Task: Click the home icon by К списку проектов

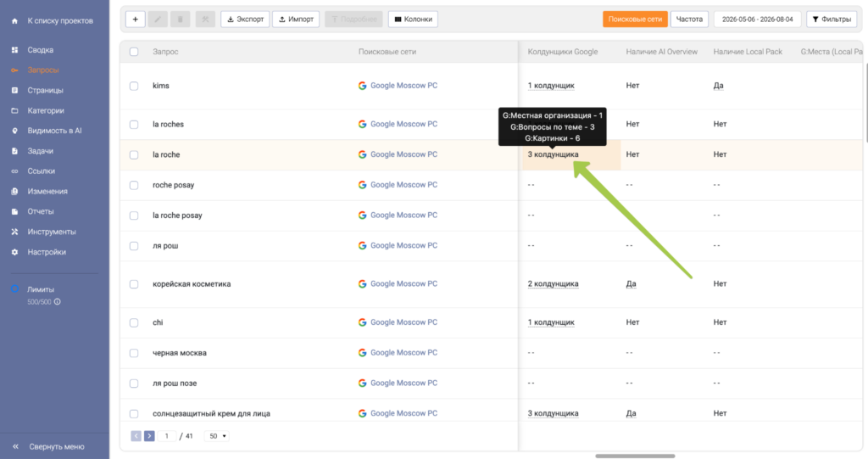Action: (x=14, y=21)
